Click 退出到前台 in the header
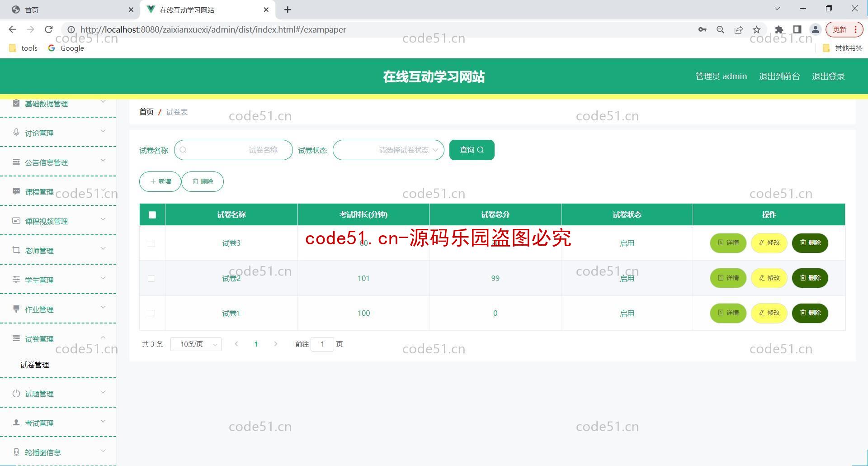The image size is (868, 466). [779, 76]
